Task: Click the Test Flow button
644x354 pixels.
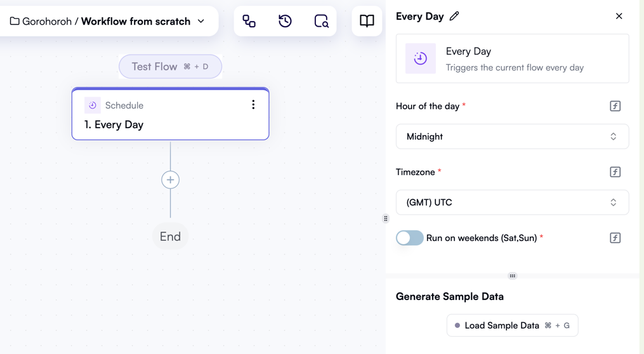Action: click(x=171, y=67)
